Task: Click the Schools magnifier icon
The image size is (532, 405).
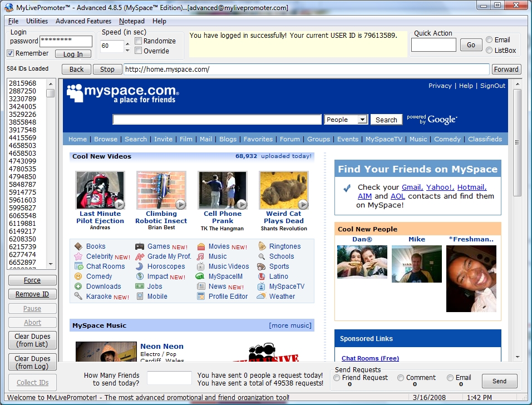Action: pyautogui.click(x=262, y=256)
